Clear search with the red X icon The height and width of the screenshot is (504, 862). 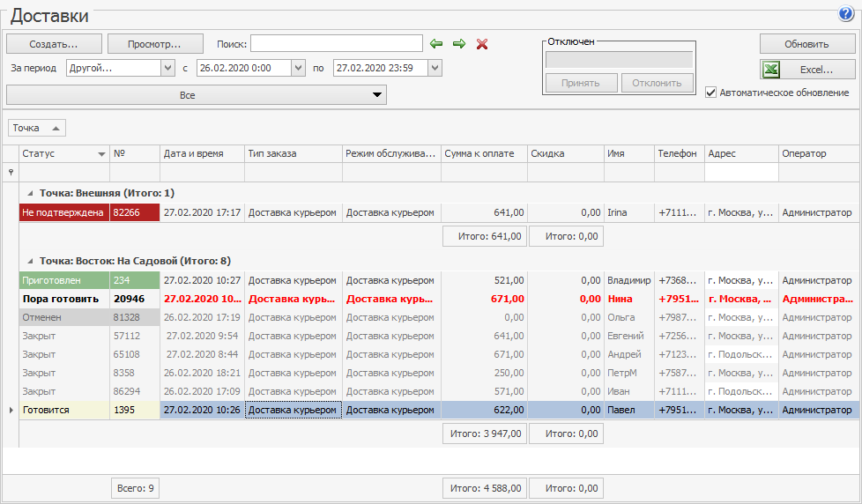(482, 44)
